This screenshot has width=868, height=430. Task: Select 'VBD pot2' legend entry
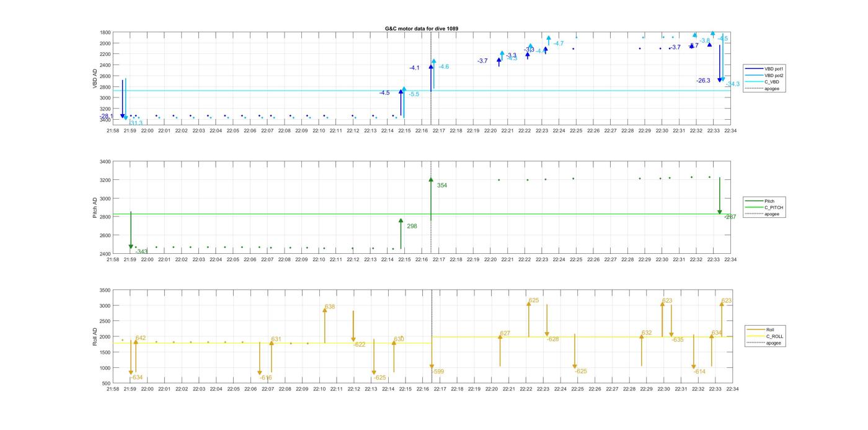pos(774,75)
